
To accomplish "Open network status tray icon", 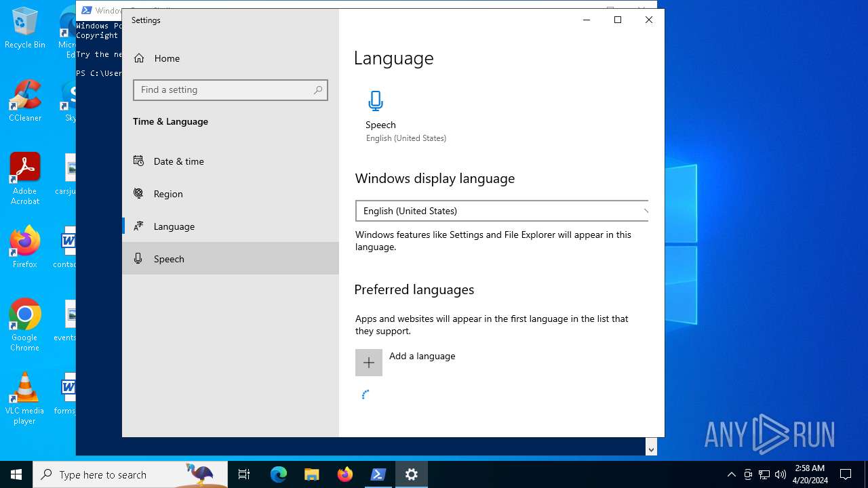I will coord(764,474).
